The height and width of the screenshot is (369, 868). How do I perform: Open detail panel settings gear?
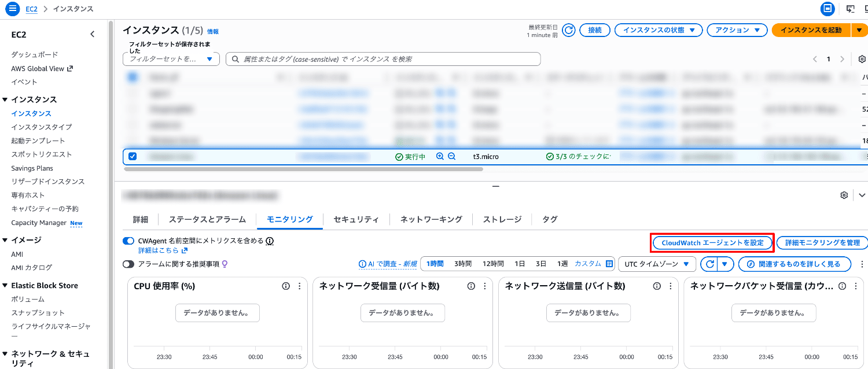tap(844, 195)
